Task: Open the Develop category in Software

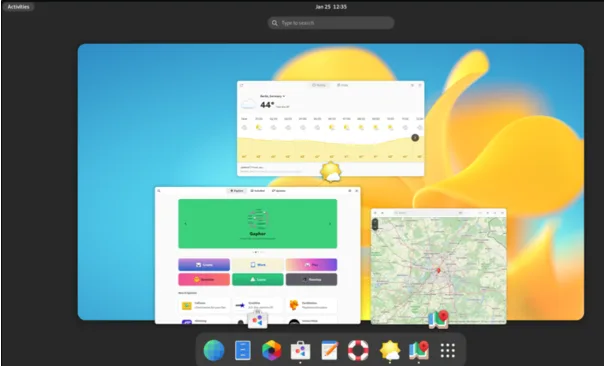Action: pyautogui.click(x=311, y=279)
